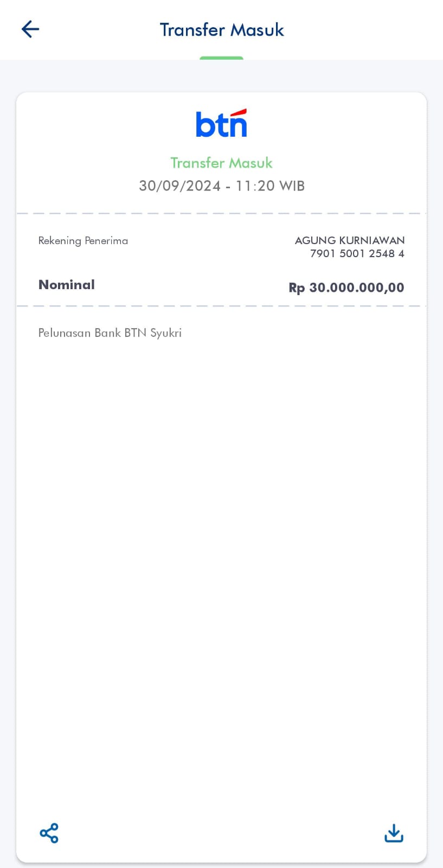
Task: Tap the BTN bank logo
Action: 221,123
